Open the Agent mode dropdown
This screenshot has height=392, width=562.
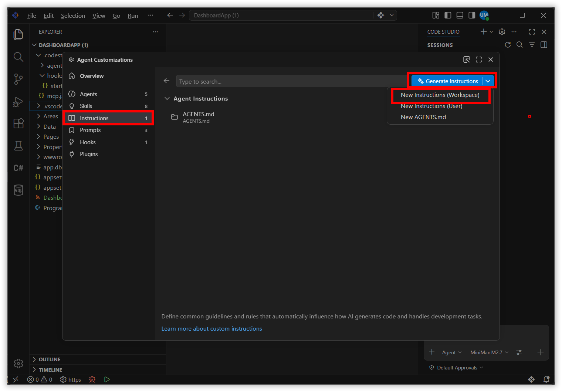pos(452,352)
